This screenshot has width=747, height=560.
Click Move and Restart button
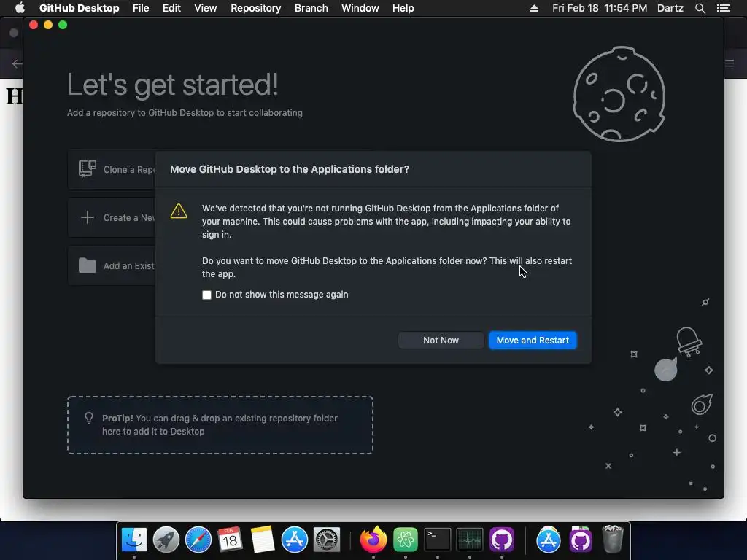point(533,340)
